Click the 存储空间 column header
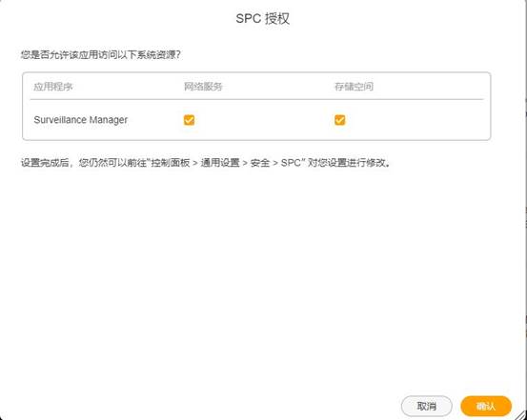527x420 pixels. click(354, 87)
